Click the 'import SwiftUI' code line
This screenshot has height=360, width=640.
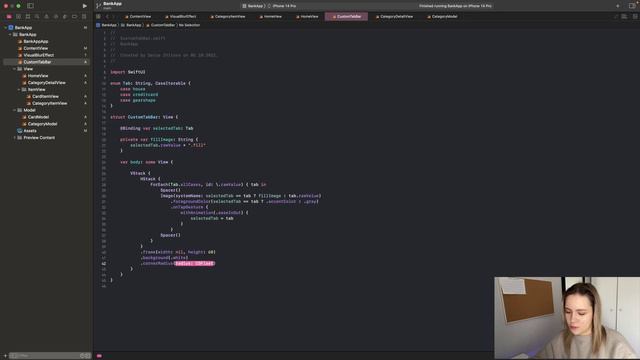[x=128, y=72]
